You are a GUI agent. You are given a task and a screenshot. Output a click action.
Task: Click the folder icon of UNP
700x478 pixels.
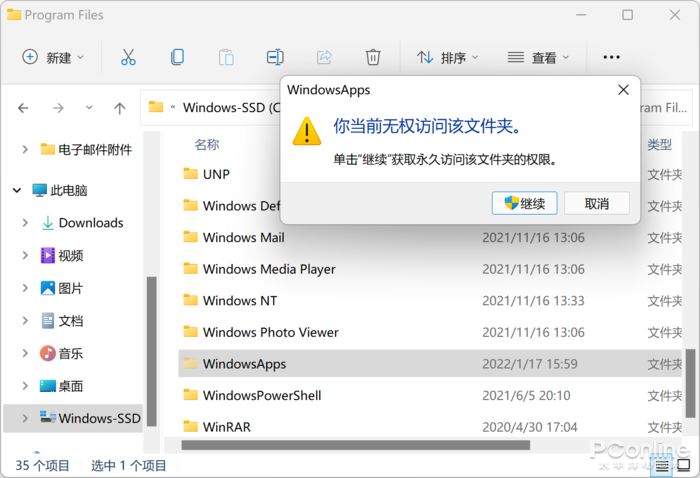tap(191, 173)
